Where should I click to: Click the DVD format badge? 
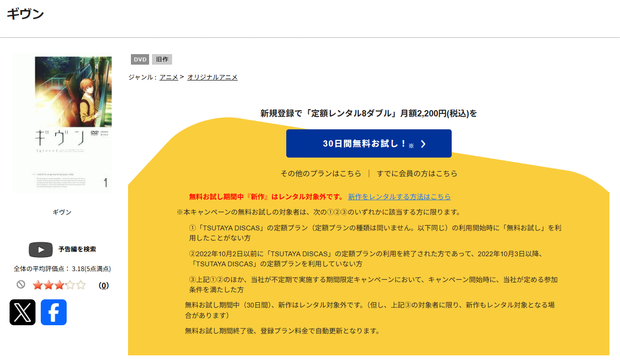pos(140,59)
